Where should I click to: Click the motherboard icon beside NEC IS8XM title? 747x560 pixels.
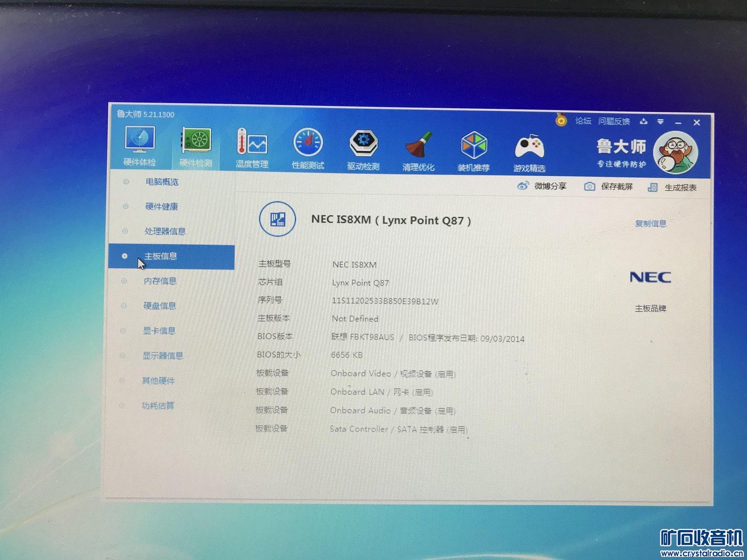point(278,219)
